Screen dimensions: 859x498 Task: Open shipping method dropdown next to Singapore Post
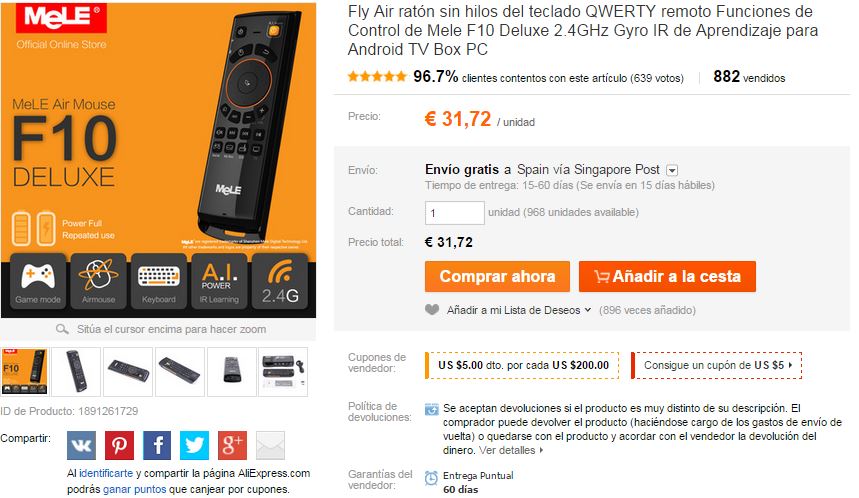pyautogui.click(x=672, y=170)
